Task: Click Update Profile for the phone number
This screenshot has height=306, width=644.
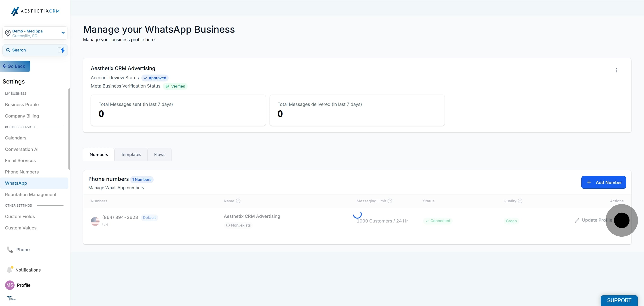Action: [593, 220]
